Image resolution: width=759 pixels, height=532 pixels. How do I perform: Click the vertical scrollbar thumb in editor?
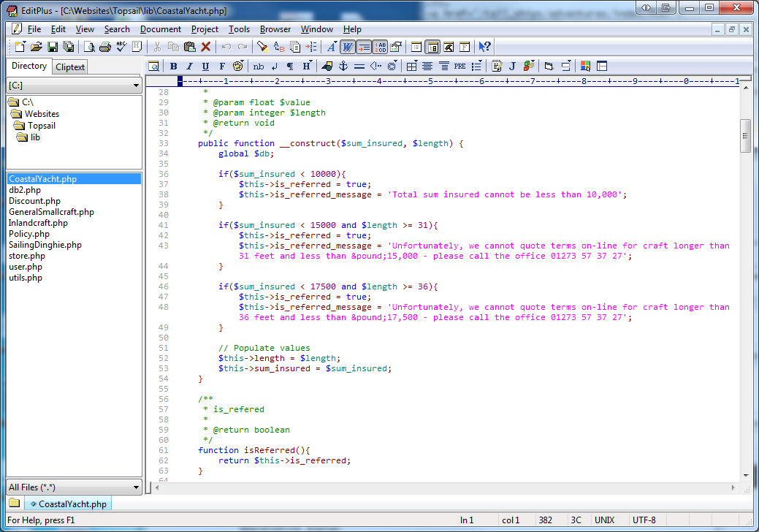(745, 135)
